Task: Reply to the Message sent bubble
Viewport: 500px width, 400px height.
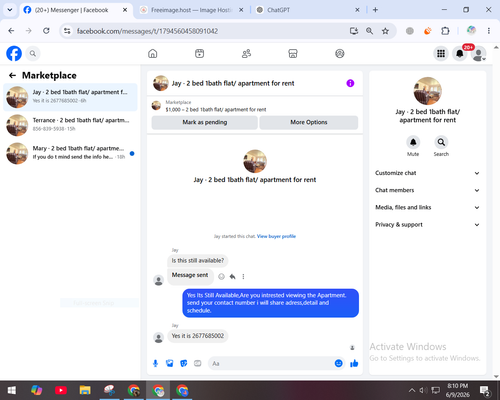Action: click(x=232, y=276)
